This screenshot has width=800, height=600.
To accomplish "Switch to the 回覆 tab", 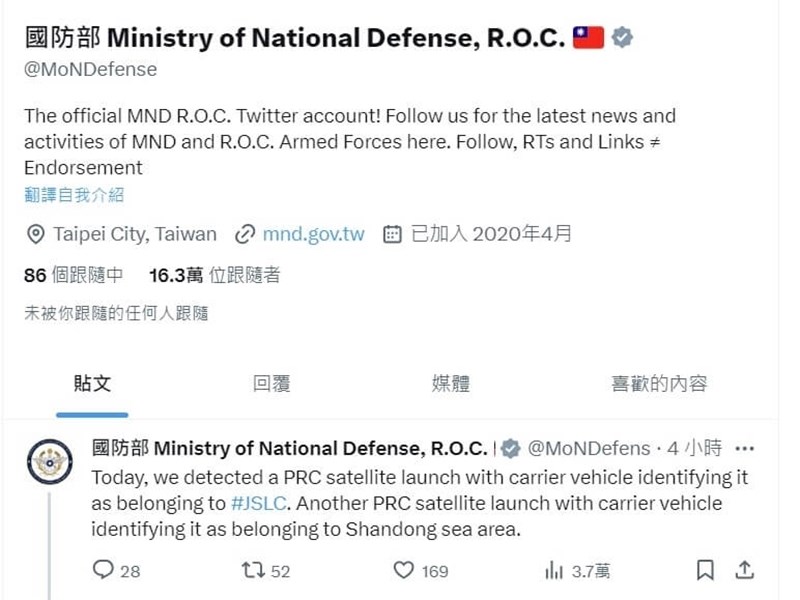I will 271,383.
